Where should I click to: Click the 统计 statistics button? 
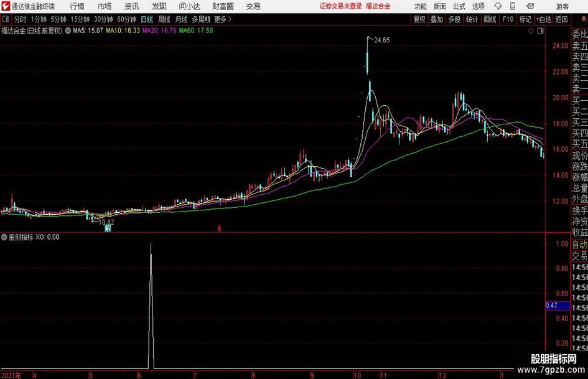(472, 19)
